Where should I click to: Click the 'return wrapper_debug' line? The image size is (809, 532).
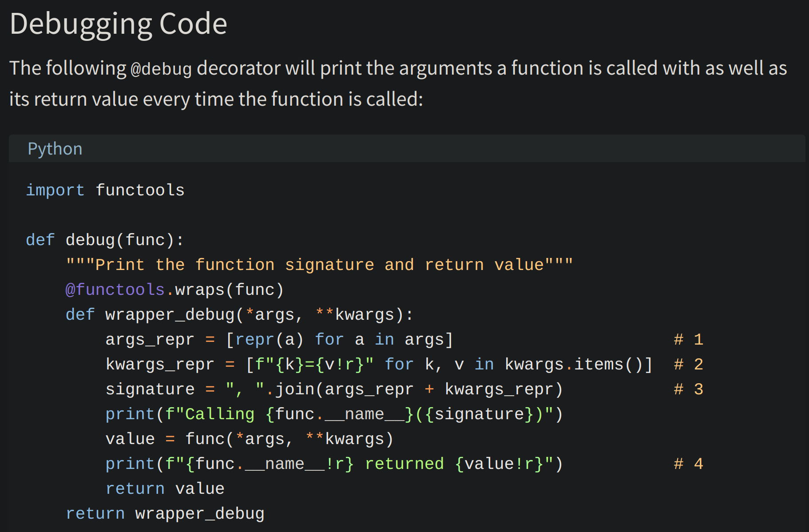point(165,513)
